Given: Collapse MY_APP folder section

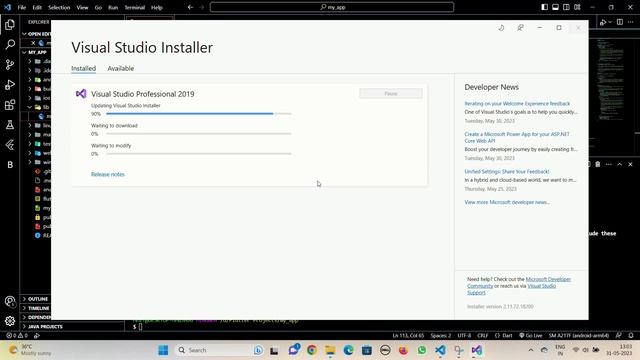Looking at the screenshot, I should (24, 52).
